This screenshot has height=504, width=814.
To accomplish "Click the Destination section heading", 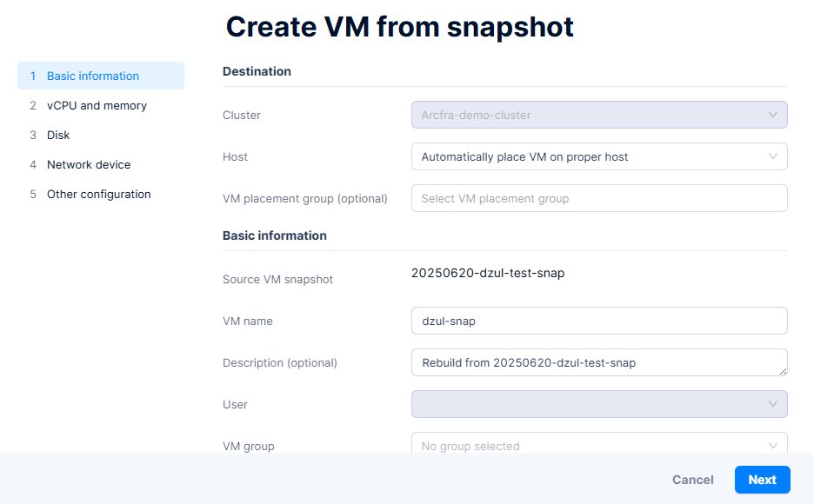I will point(257,71).
